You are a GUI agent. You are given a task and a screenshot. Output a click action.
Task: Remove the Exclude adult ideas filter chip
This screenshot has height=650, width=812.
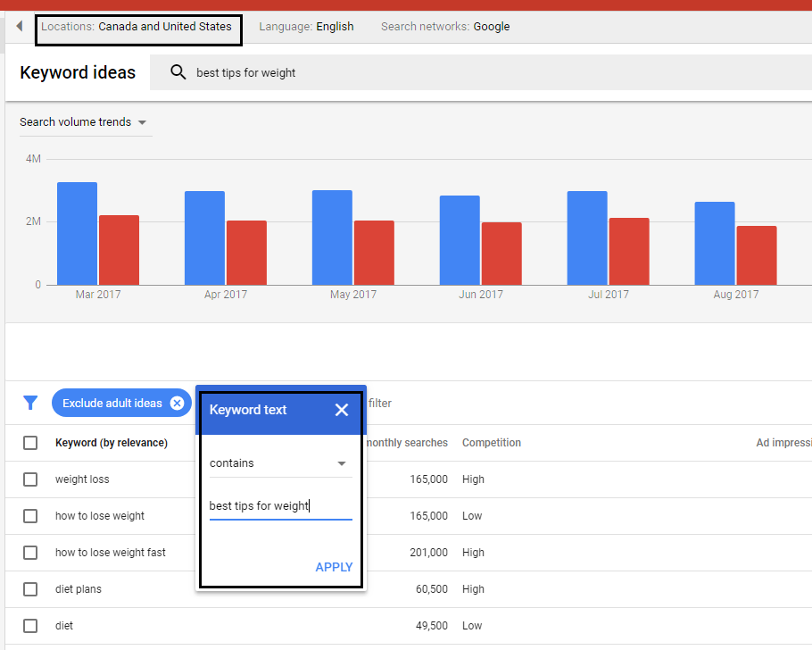pyautogui.click(x=176, y=403)
